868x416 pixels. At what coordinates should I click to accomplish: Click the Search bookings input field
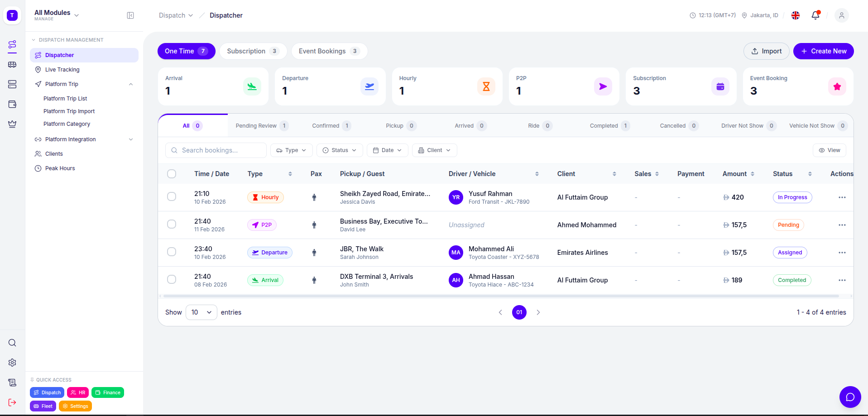[x=216, y=150]
